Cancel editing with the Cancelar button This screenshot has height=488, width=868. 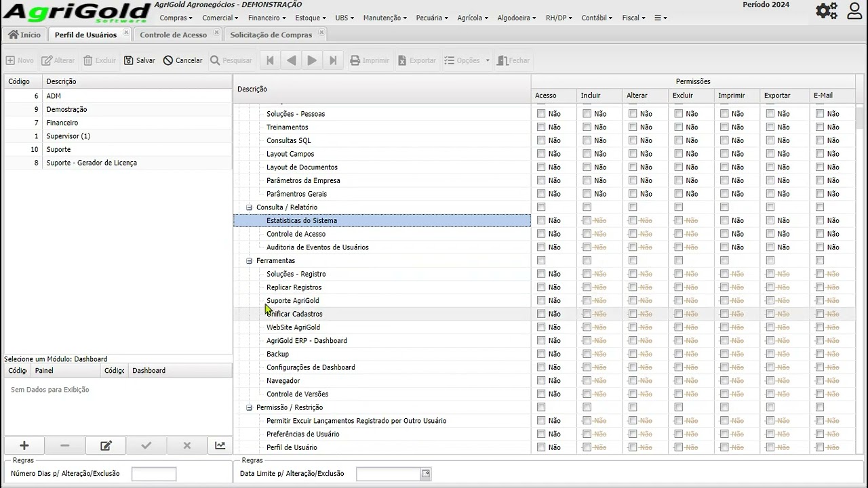coord(182,60)
